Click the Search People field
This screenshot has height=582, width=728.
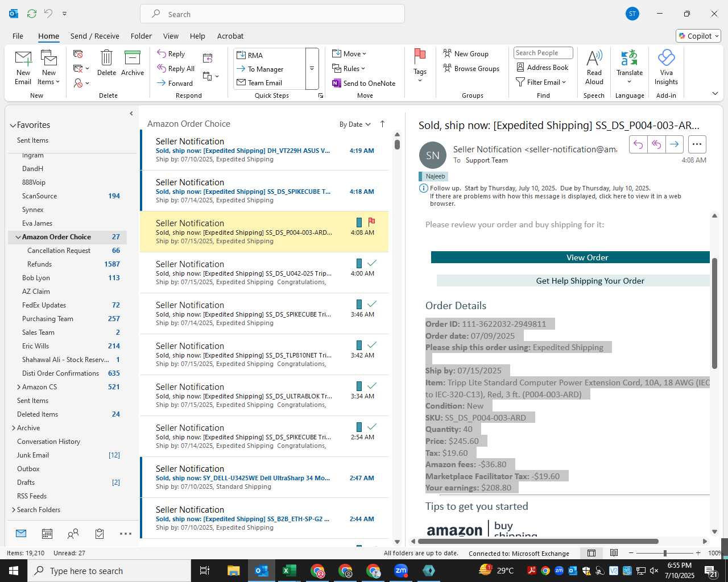click(x=543, y=53)
